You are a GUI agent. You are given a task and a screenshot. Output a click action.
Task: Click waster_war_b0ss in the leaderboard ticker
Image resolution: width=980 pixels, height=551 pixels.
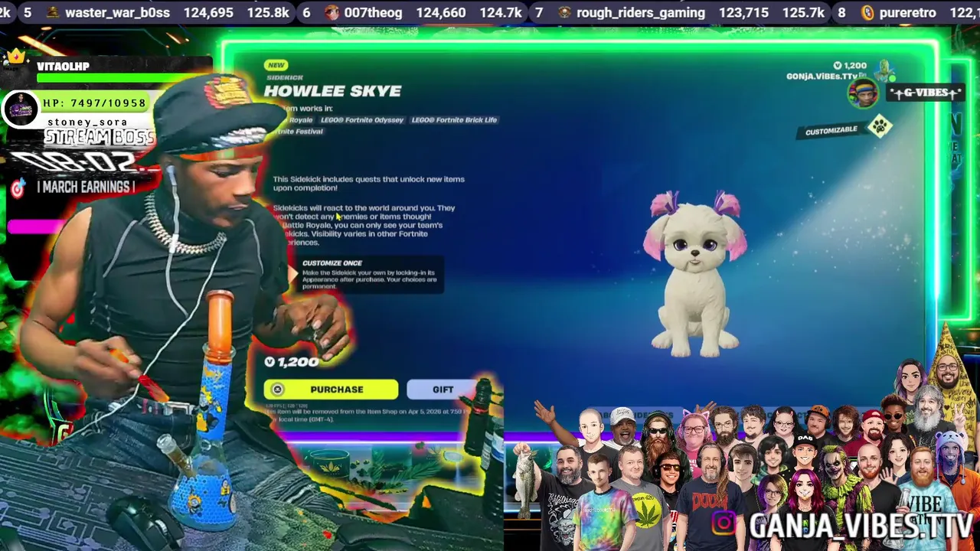tap(117, 13)
